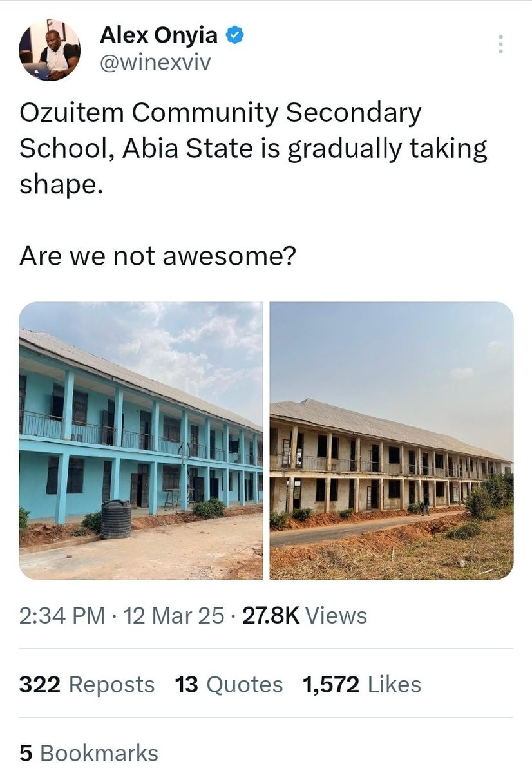This screenshot has height=773, width=532.
Task: Click the 12 Mar 25 date
Action: pos(175,615)
